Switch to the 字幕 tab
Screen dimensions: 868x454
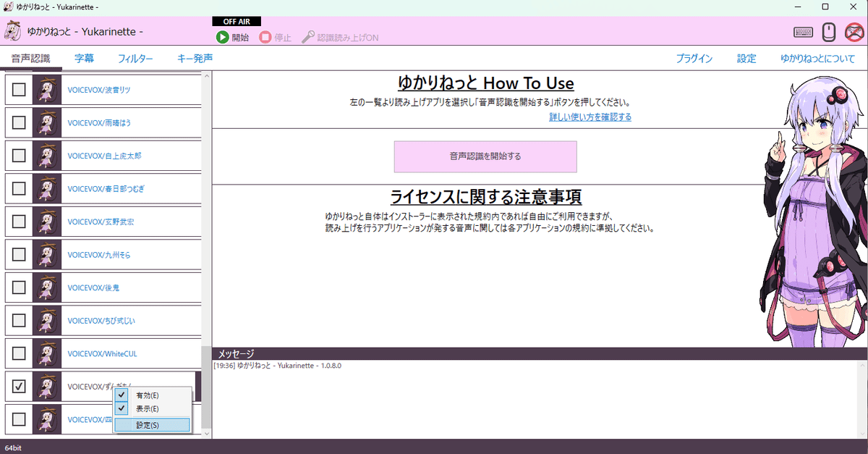84,59
